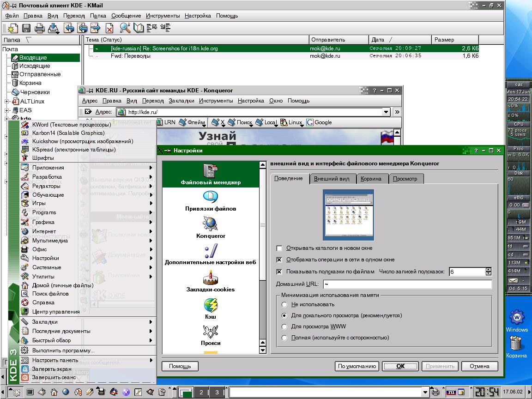The width and height of the screenshot is (532, 399).
Task: Select the Кэш icon in settings sidebar
Action: pyautogui.click(x=211, y=308)
